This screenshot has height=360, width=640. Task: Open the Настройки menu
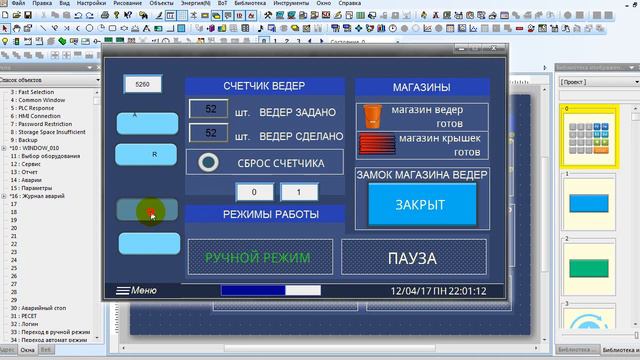(x=91, y=3)
